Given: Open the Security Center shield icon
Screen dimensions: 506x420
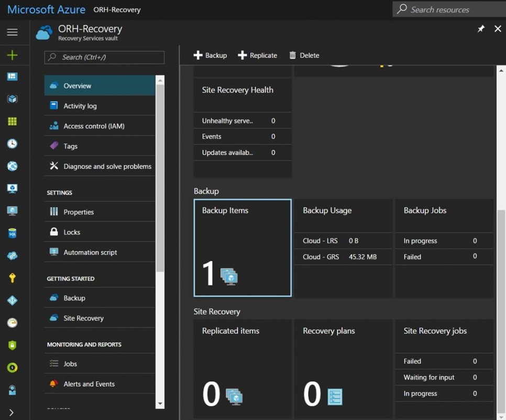Looking at the screenshot, I should [12, 345].
